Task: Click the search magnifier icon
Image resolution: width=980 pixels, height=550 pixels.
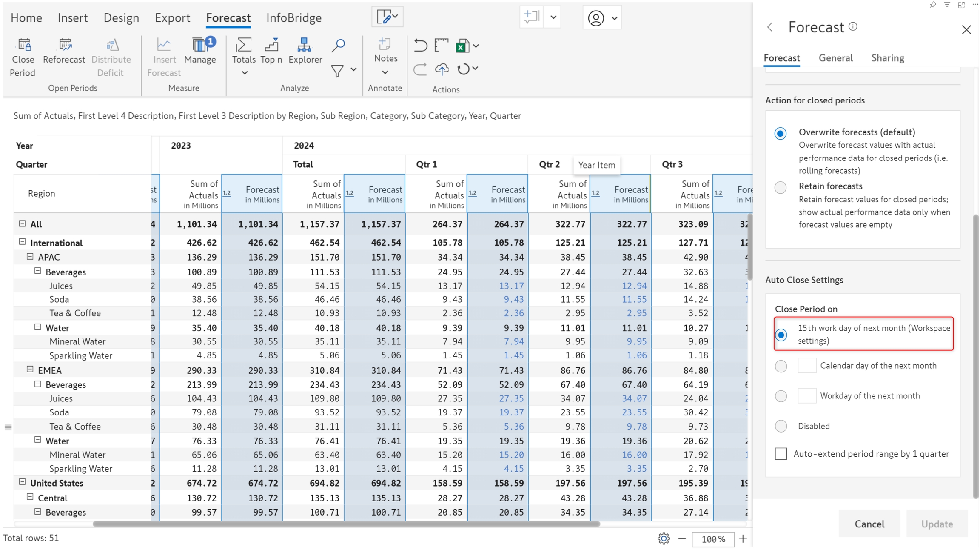Action: pyautogui.click(x=338, y=45)
